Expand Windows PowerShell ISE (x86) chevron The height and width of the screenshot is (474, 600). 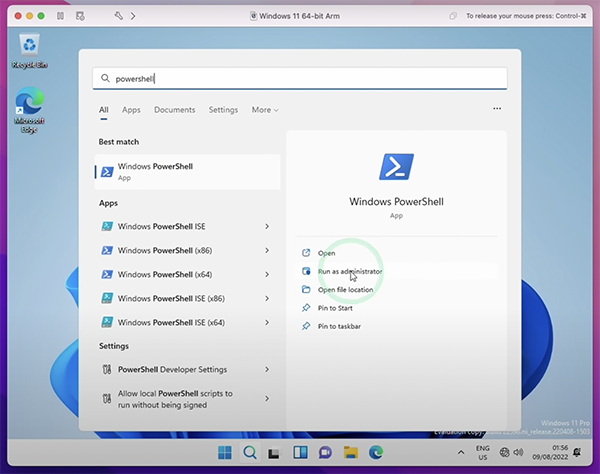coord(267,298)
